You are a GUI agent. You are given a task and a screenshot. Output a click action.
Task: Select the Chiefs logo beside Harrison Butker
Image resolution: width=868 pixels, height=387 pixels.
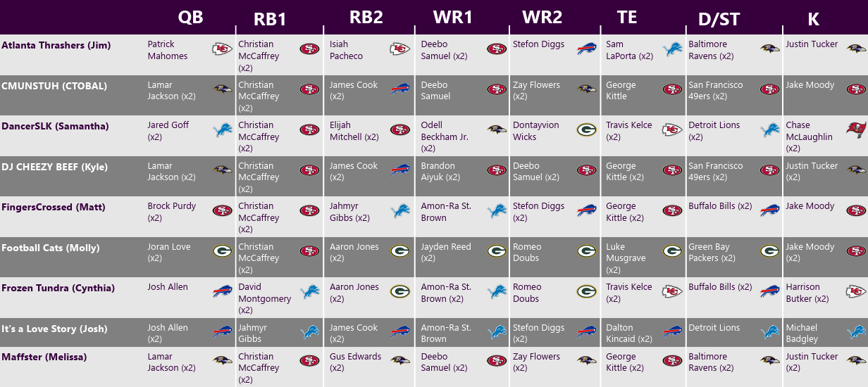click(x=856, y=292)
